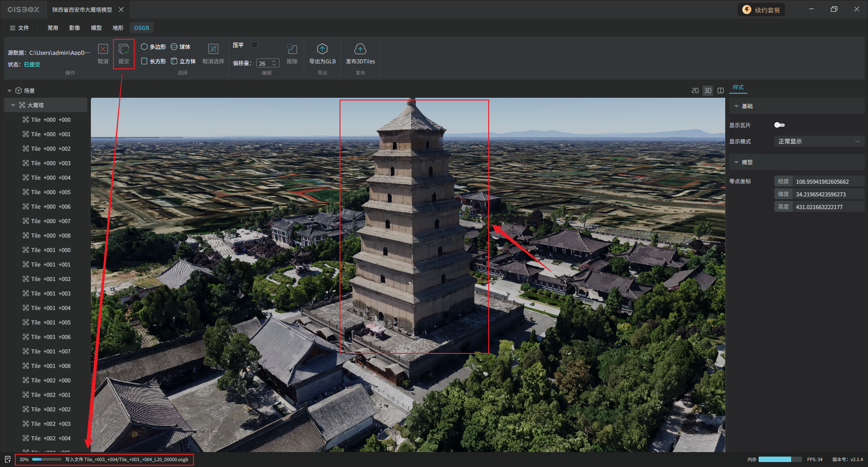Click the Deselect (取消选择) icon
Viewport: 868px width, 467px height.
pos(213,50)
